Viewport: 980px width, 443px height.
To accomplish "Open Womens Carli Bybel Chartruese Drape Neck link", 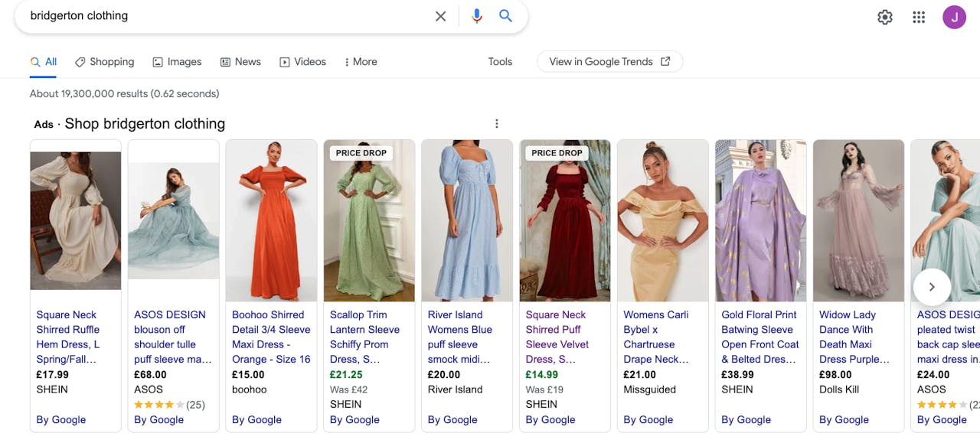I will click(656, 337).
